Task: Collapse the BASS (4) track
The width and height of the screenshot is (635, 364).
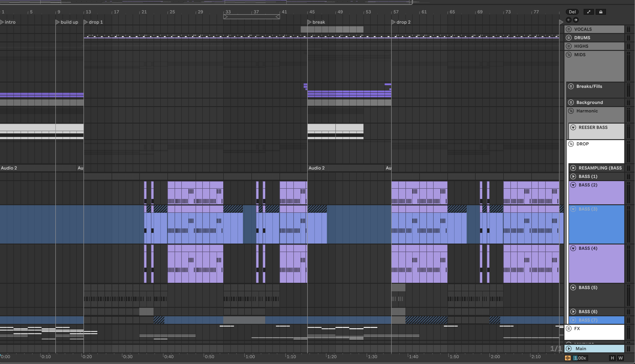Action: click(x=573, y=248)
